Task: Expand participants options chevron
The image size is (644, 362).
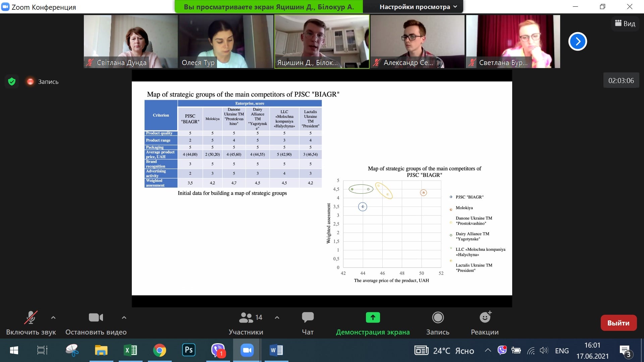Action: pos(277,317)
